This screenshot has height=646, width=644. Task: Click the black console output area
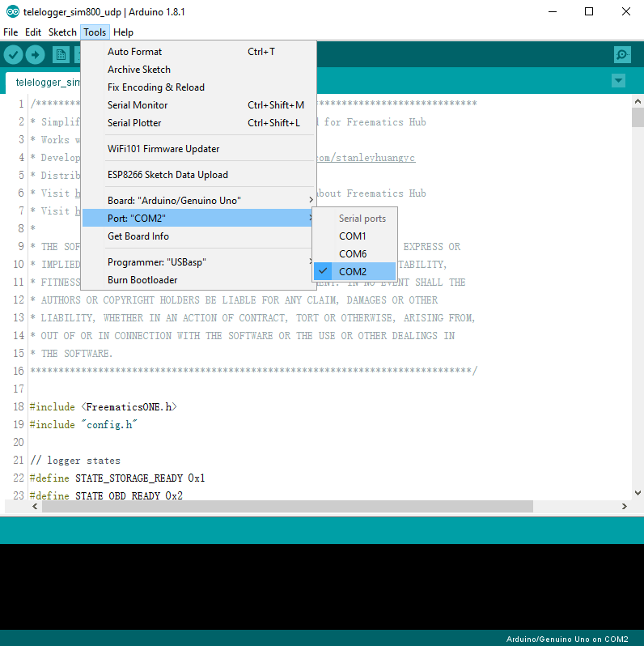click(322, 587)
